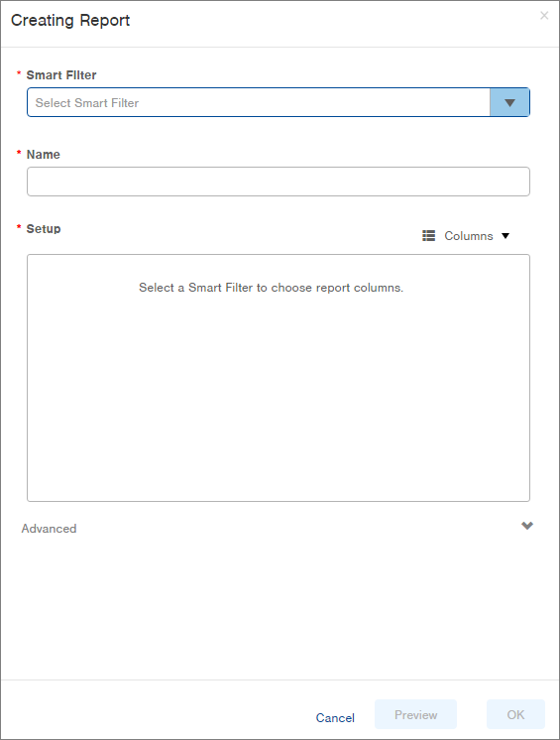This screenshot has height=740, width=560.
Task: Click the Advanced section label
Action: 49,529
